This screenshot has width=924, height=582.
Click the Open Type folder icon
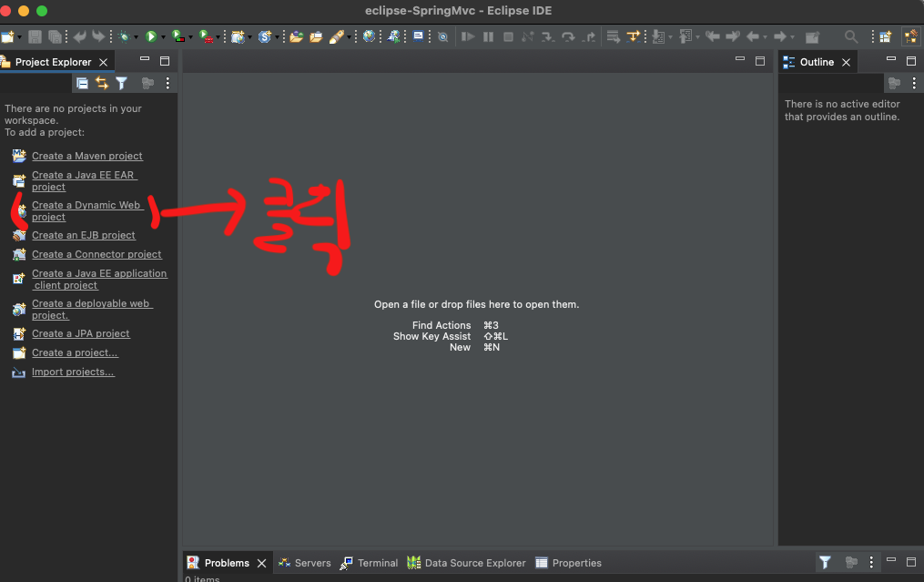click(297, 37)
